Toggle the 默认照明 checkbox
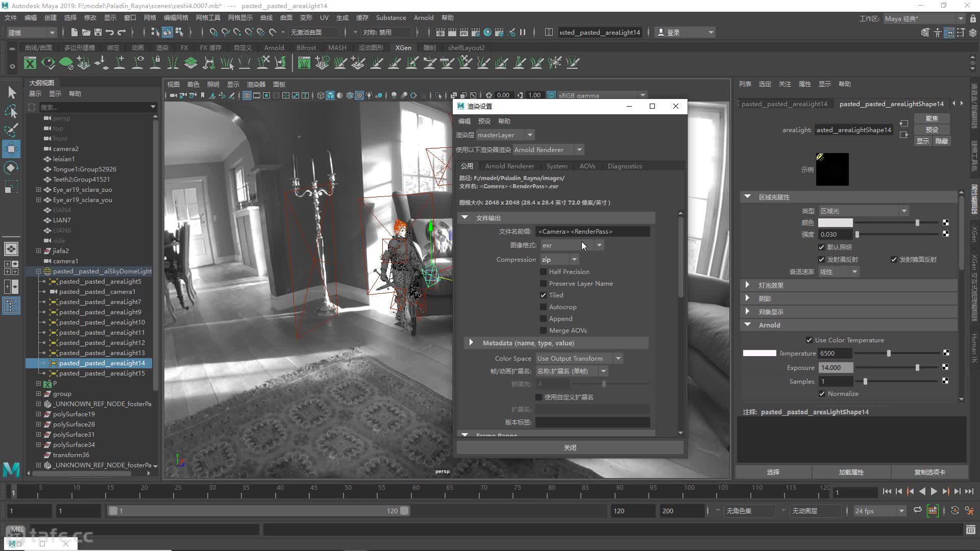 (821, 247)
